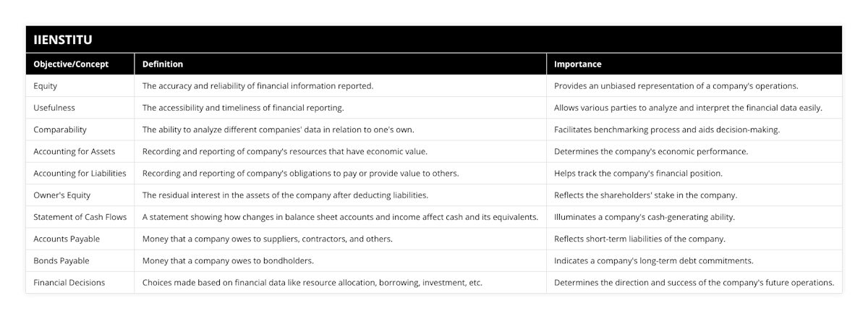This screenshot has width=868, height=319.
Task: Select the Objective/Concept column header
Action: pos(71,64)
